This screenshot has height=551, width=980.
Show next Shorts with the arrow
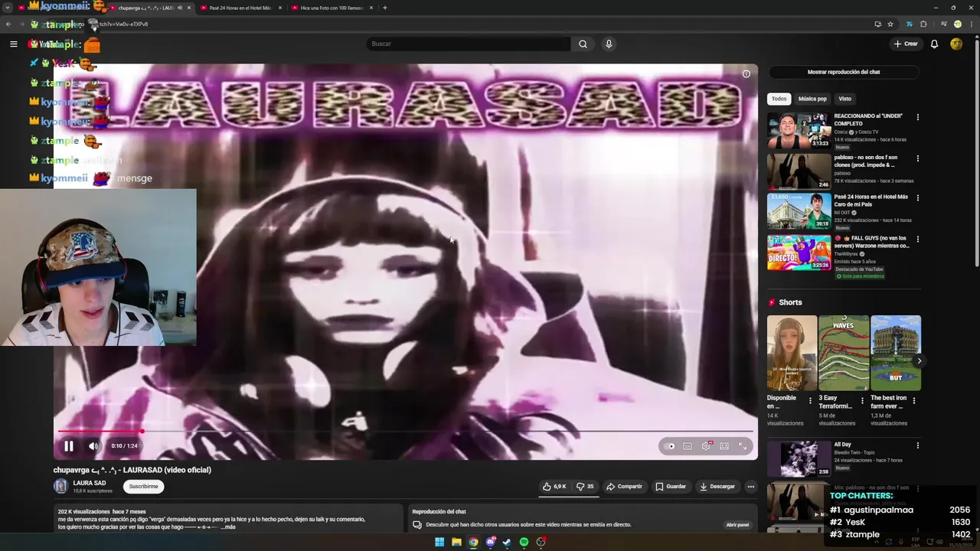coord(919,360)
